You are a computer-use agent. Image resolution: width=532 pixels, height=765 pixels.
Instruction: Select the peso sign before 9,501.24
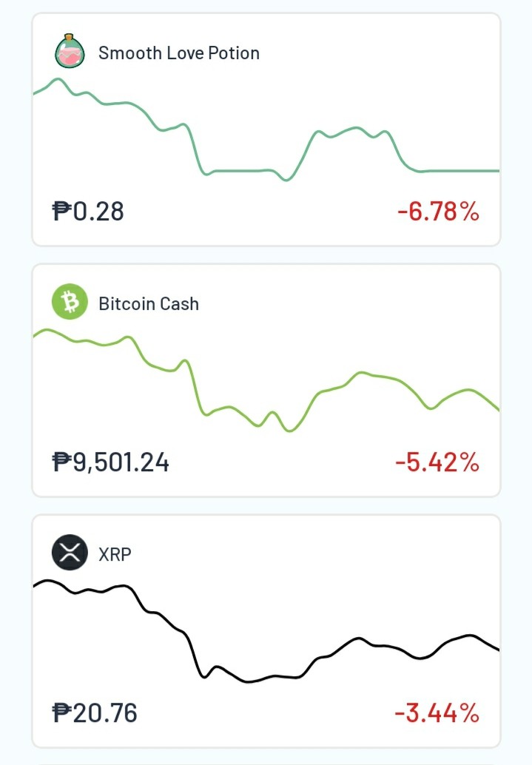[61, 462]
